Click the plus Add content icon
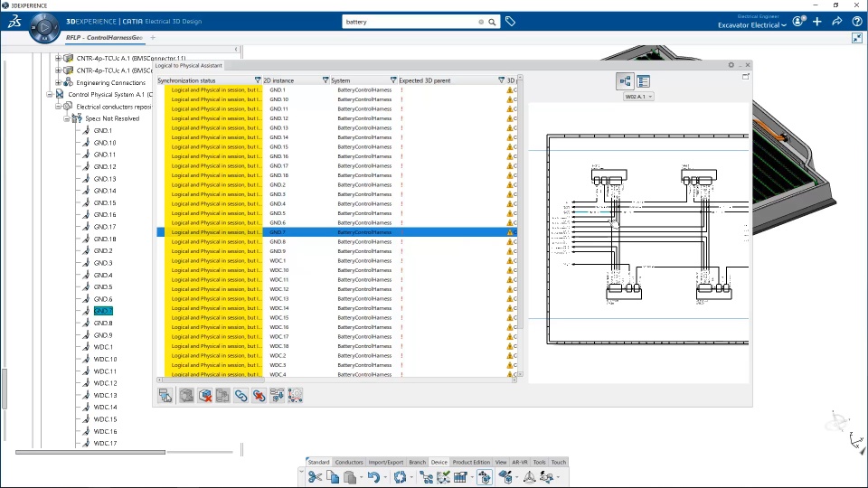Viewport: 868px width, 488px height. (x=817, y=22)
